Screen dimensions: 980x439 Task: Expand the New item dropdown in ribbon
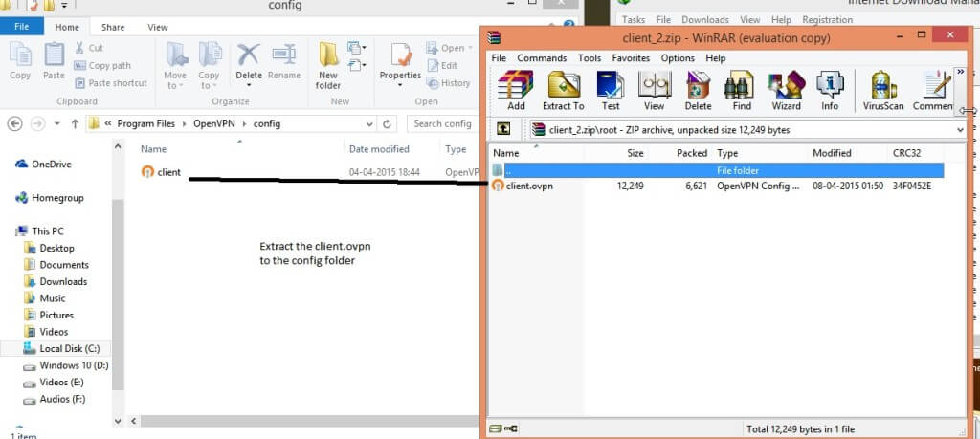pos(356,48)
